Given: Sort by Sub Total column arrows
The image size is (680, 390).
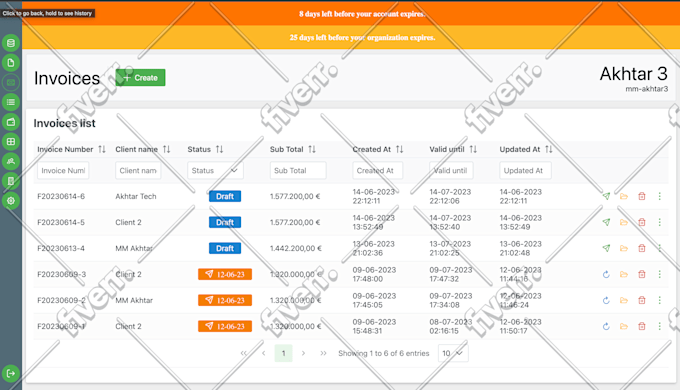Looking at the screenshot, I should coord(312,149).
